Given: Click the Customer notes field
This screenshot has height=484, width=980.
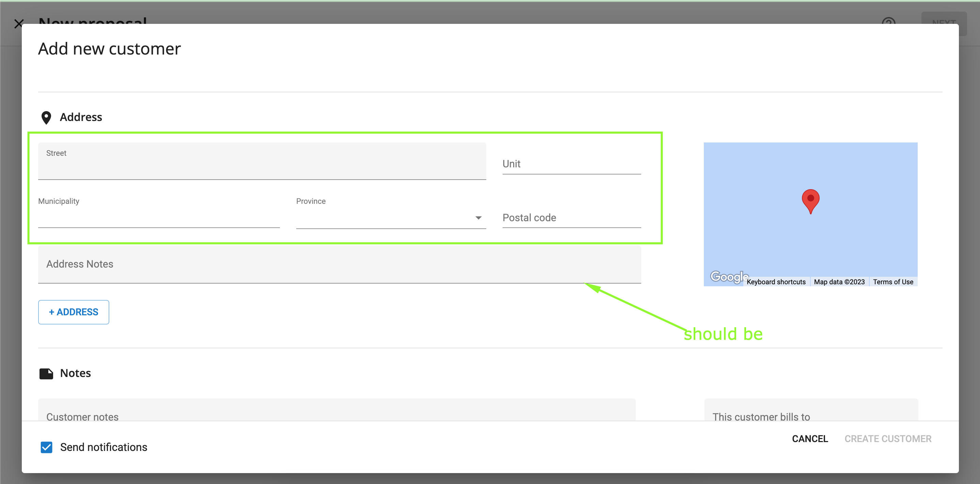Looking at the screenshot, I should click(337, 410).
